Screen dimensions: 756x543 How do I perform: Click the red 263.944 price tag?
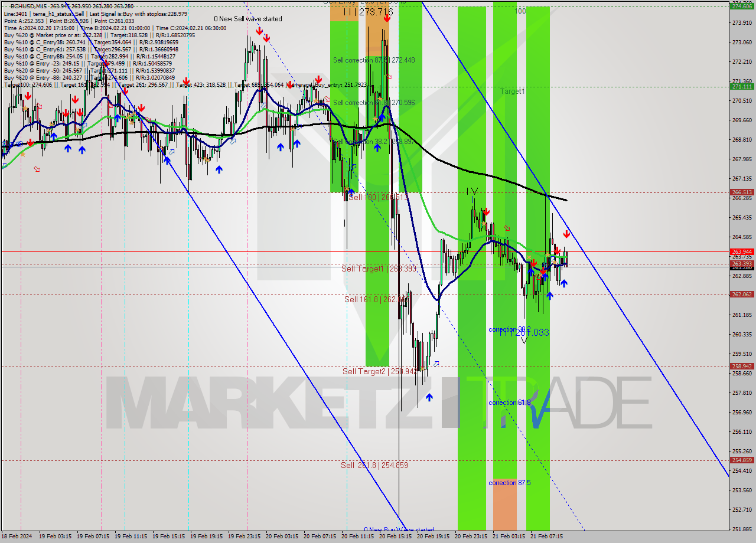click(x=742, y=251)
